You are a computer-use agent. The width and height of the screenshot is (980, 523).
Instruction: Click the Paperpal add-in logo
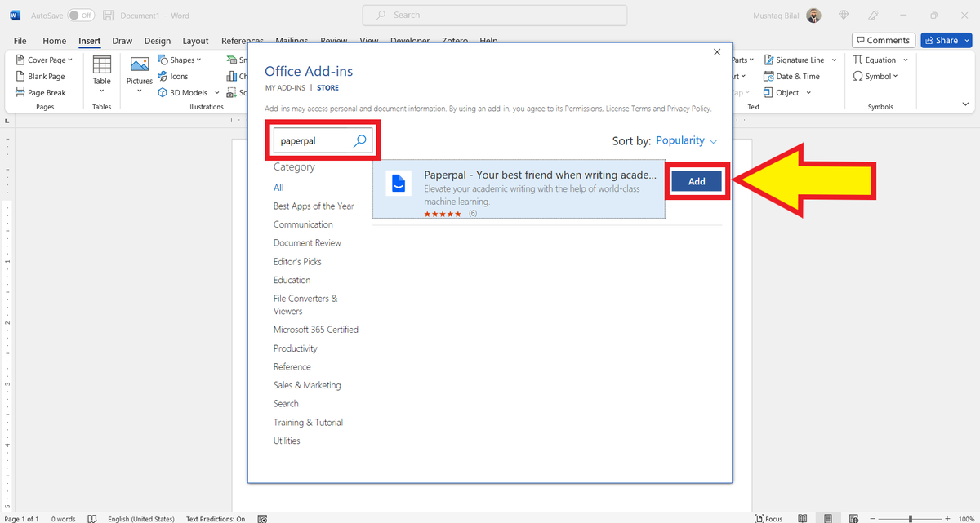point(399,184)
